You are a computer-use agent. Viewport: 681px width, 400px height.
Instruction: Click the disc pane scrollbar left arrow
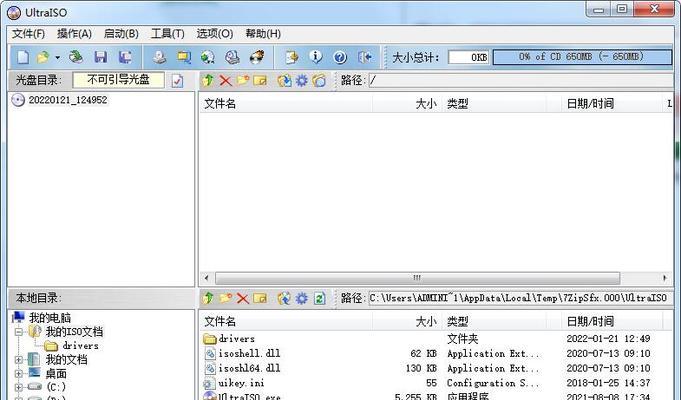(206, 278)
